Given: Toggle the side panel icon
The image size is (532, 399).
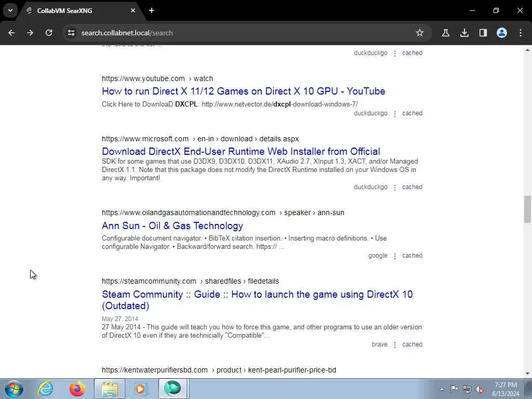Looking at the screenshot, I should coord(483,33).
